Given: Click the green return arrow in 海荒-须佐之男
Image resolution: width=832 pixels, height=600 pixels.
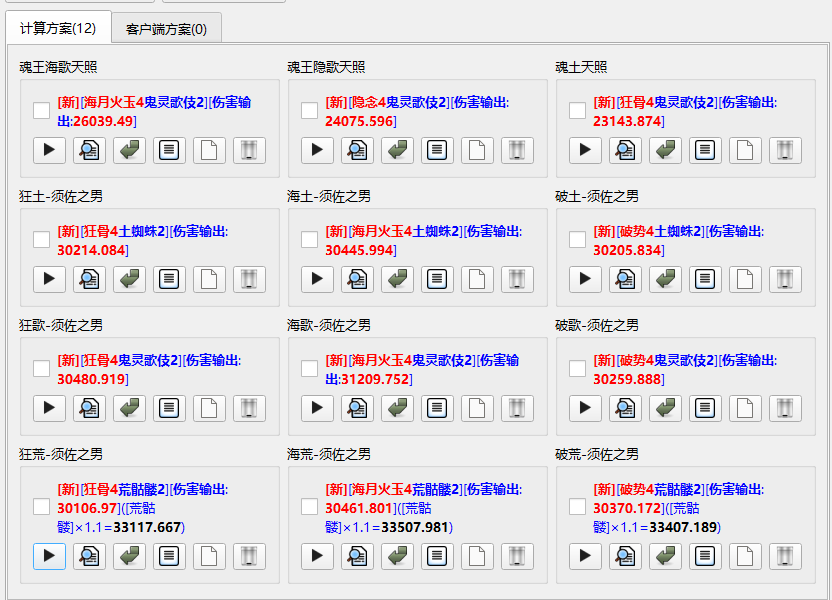Looking at the screenshot, I should pos(397,556).
